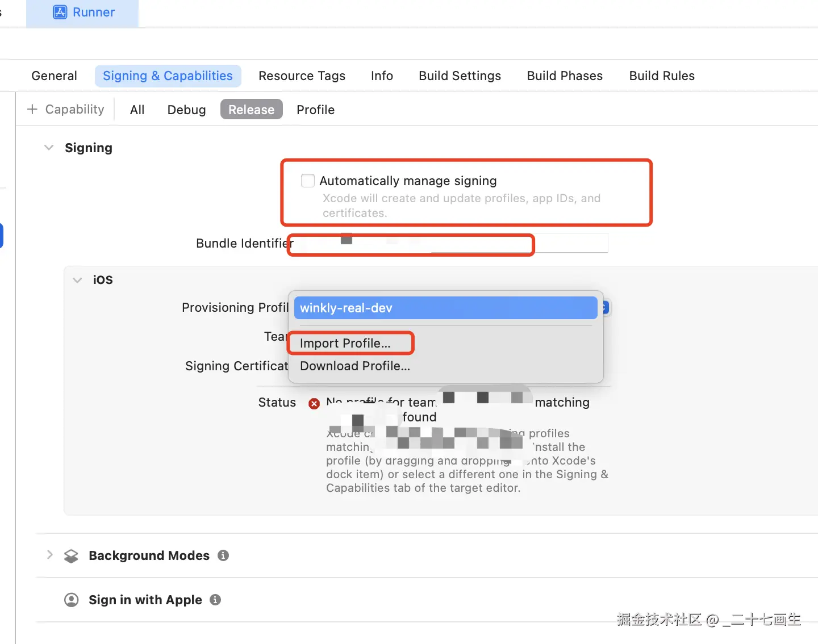
Task: Open Background Modes info button
Action: [x=223, y=555]
